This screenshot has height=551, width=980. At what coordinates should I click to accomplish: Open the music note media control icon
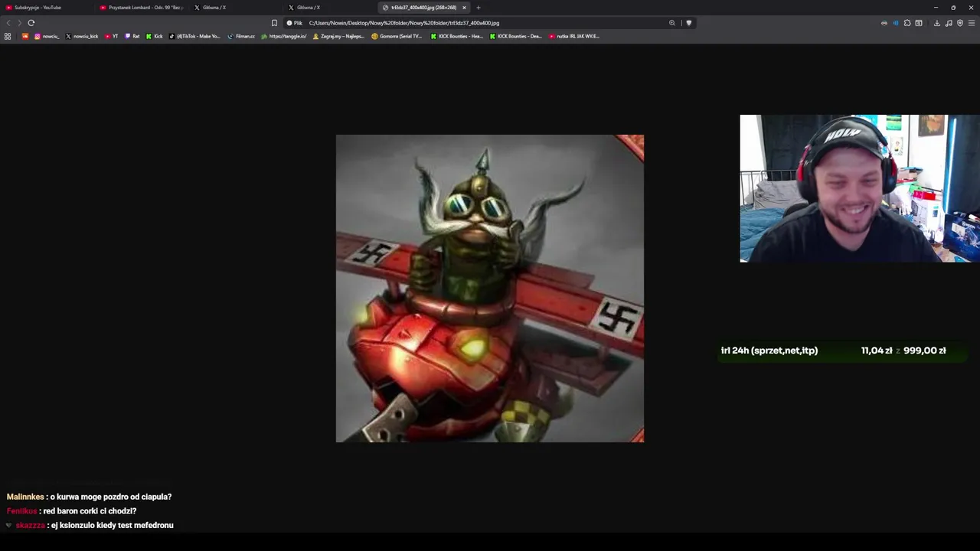coord(949,23)
